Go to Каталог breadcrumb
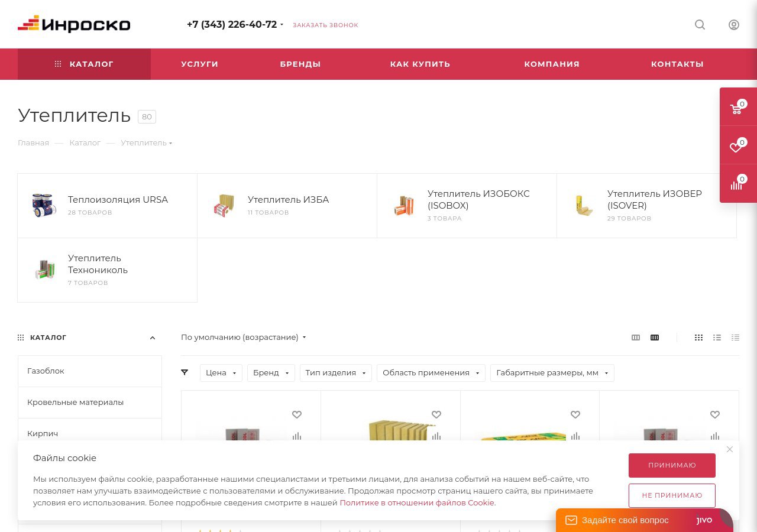757x532 pixels. [x=85, y=143]
